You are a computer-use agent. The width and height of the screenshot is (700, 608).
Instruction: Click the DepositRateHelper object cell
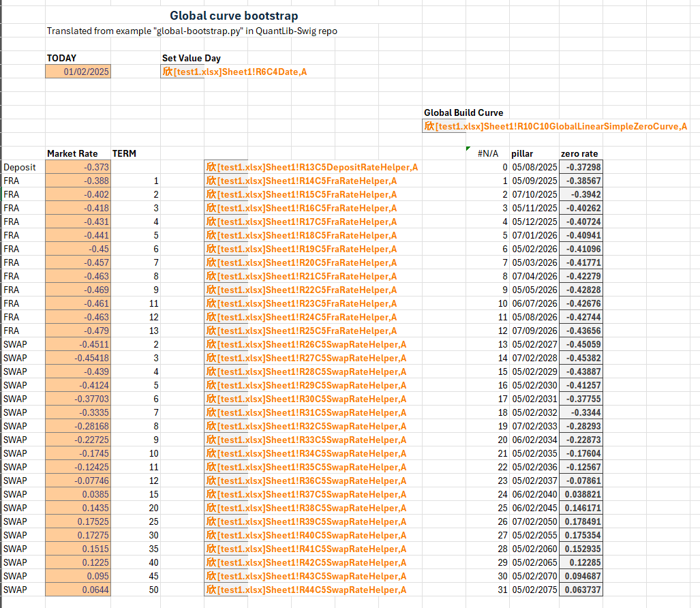(312, 167)
